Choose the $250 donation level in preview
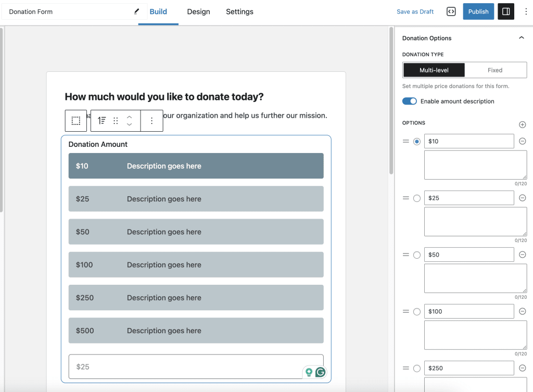This screenshot has height=392, width=533. click(196, 298)
